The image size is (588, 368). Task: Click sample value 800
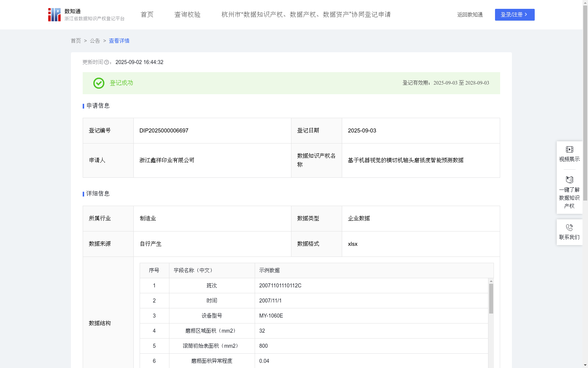click(263, 346)
